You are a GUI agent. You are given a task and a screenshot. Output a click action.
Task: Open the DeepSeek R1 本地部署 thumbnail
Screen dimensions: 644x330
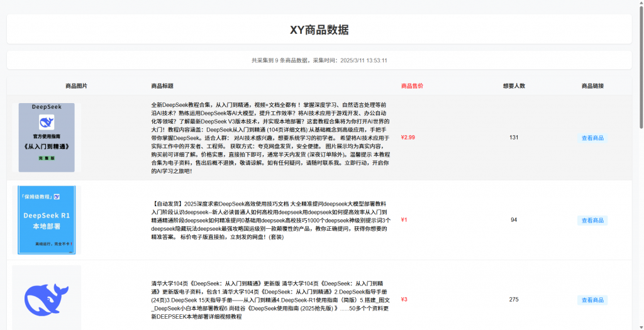click(x=47, y=220)
